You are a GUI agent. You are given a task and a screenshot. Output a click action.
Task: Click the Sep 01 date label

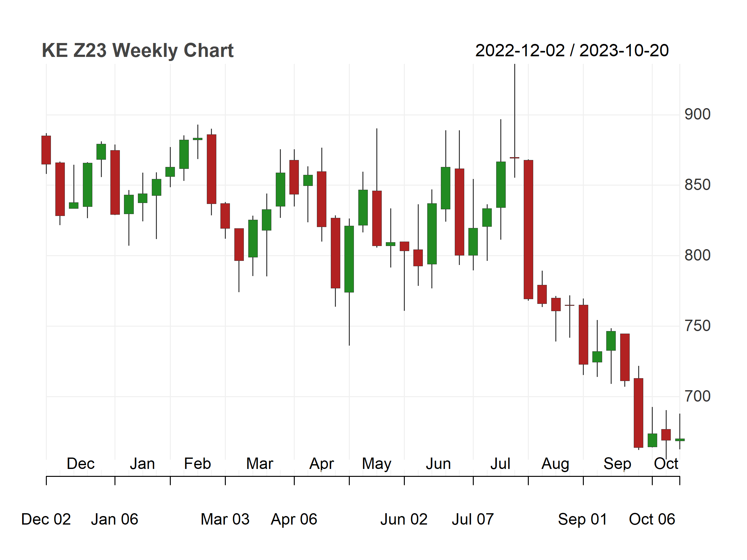[x=583, y=520]
